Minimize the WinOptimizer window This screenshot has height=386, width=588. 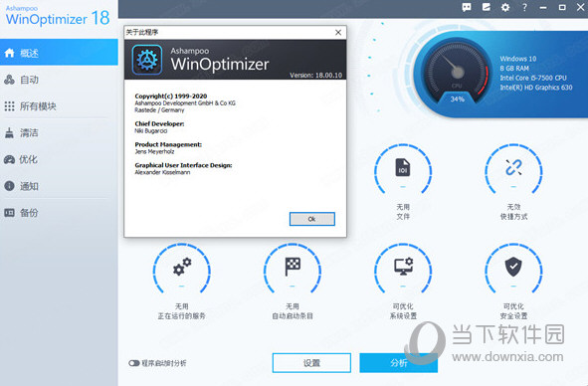[543, 8]
